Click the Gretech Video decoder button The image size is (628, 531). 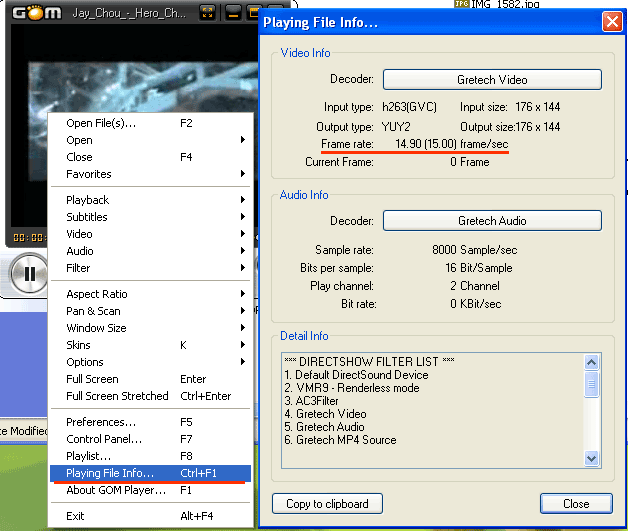492,80
